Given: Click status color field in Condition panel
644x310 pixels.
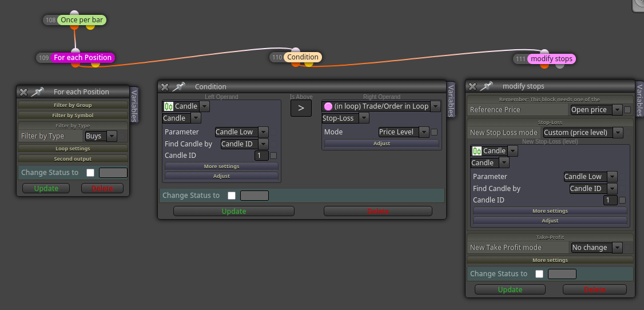Looking at the screenshot, I should point(255,196).
